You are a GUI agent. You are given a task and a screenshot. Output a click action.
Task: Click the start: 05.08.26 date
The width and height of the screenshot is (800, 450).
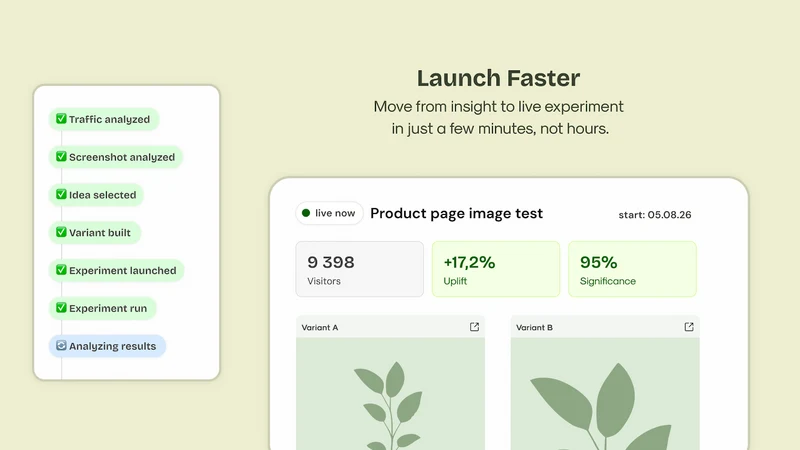point(655,215)
